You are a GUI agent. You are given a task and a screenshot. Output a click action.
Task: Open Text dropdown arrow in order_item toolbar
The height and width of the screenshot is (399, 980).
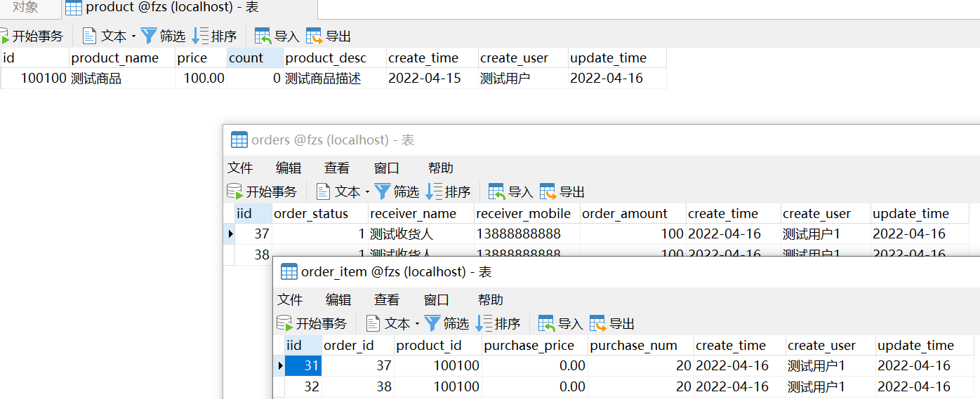417,324
